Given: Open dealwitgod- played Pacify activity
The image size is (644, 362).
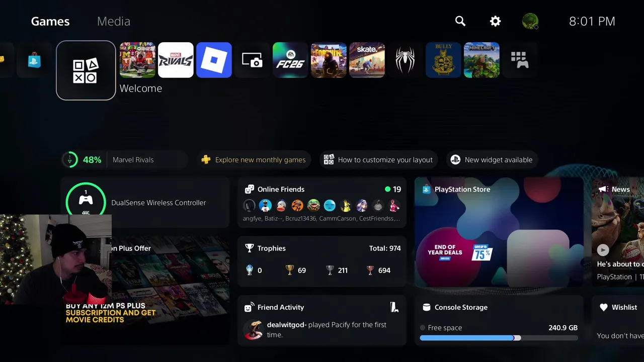Looking at the screenshot, I should (322, 330).
